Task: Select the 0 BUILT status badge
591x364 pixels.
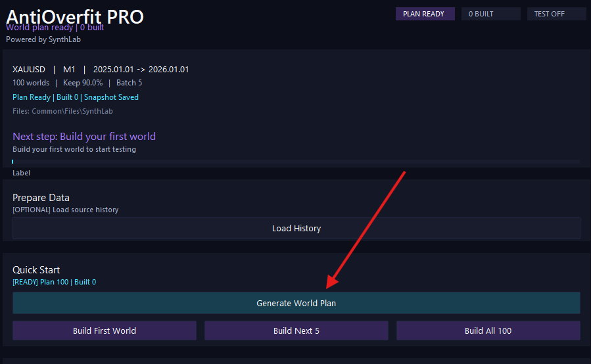Action: pos(490,14)
